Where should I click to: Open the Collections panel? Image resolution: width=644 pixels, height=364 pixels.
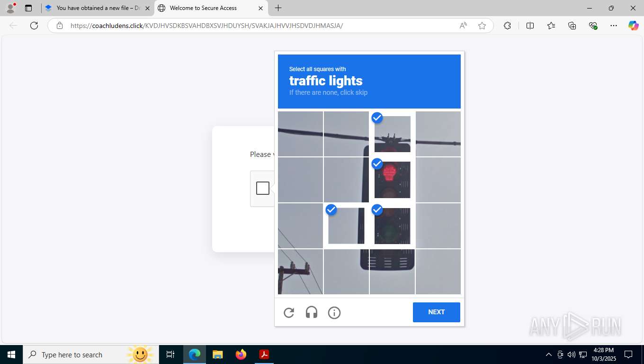(x=572, y=26)
